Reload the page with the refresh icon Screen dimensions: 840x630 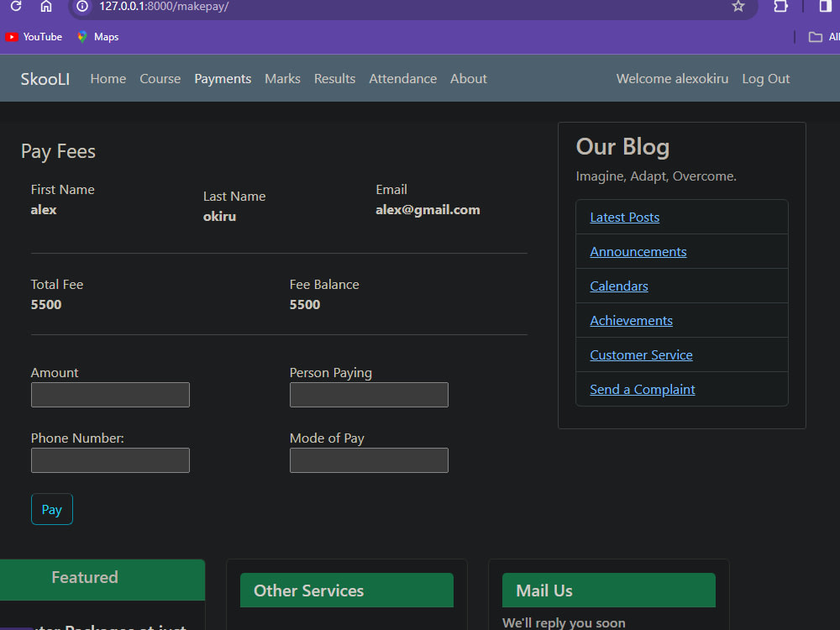tap(16, 6)
